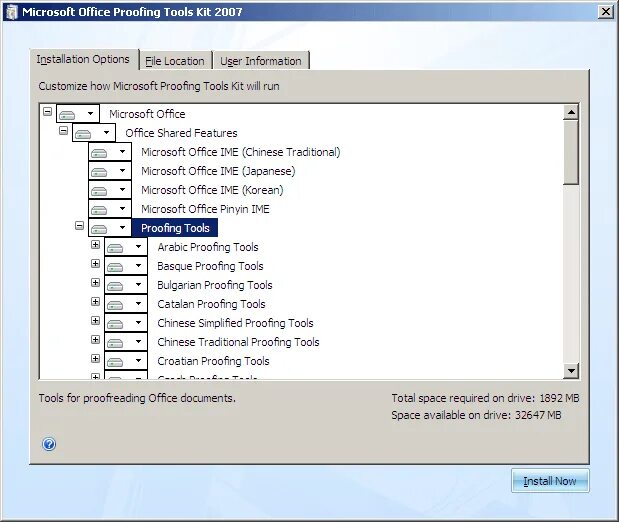Open install-state dropdown for Microsoft Office
Screen dimensions: 619x522
[78, 114]
